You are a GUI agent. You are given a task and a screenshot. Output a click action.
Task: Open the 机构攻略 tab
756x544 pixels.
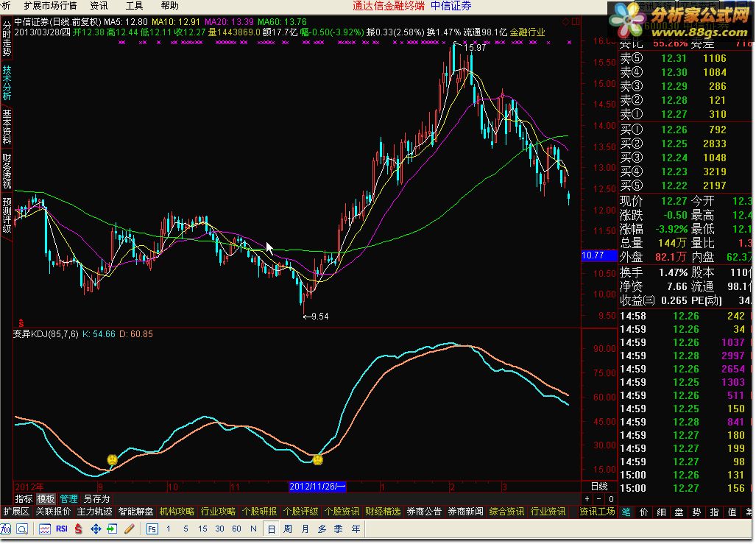click(177, 512)
